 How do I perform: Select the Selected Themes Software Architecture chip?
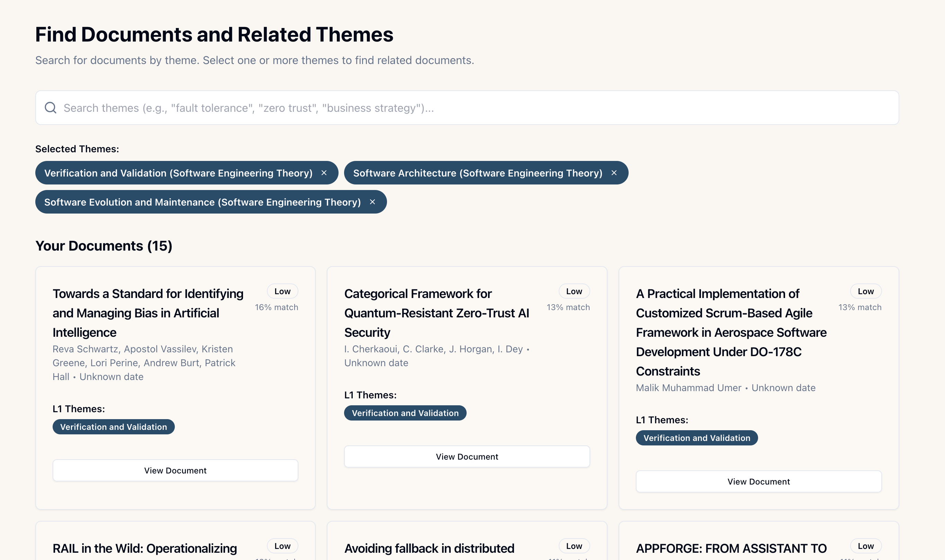[477, 173]
